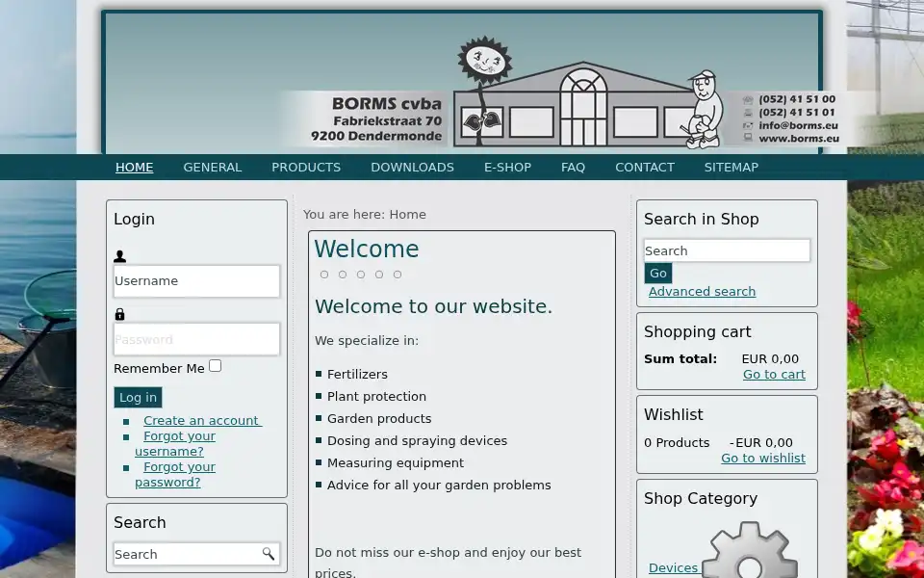The width and height of the screenshot is (924, 578).
Task: Click the padlock icon above Password
Action: [119, 314]
